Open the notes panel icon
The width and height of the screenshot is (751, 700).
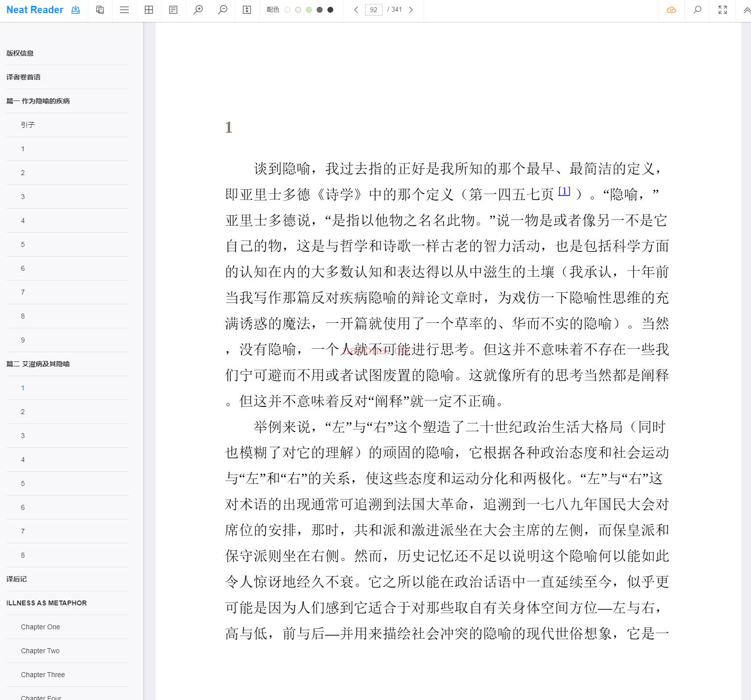[x=173, y=10]
